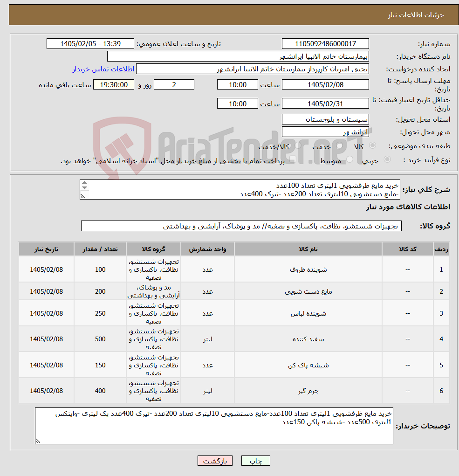Click the remaining time 19:30:00 field
Viewport: 459px width, 476px height.
click(113, 85)
